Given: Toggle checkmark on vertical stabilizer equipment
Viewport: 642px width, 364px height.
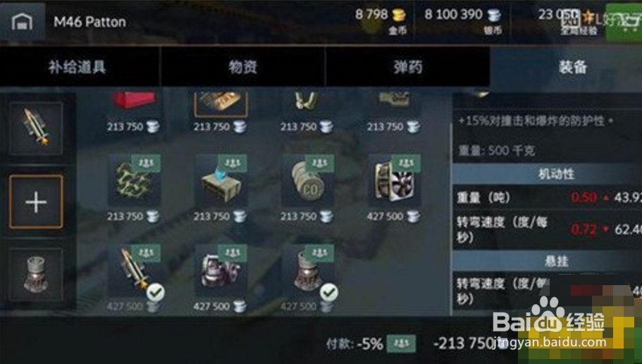Looking at the screenshot, I should point(329,292).
